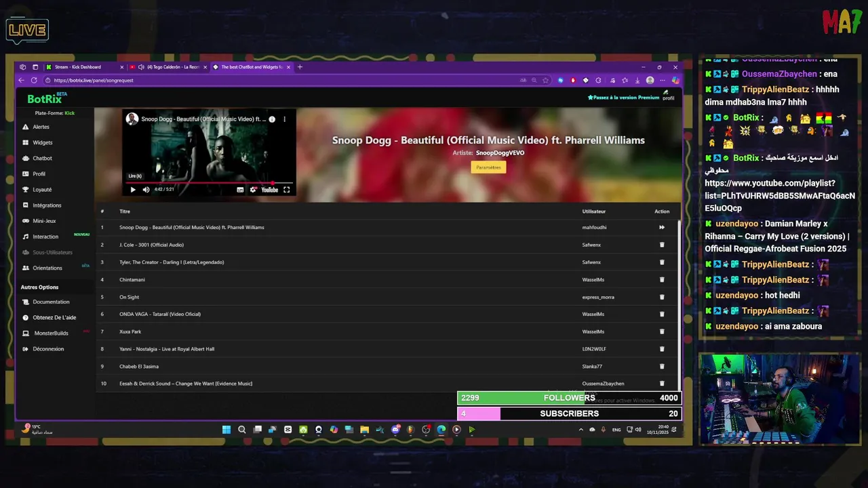Click Passez à la version Premium
Image resolution: width=868 pixels, height=488 pixels.
(x=624, y=98)
